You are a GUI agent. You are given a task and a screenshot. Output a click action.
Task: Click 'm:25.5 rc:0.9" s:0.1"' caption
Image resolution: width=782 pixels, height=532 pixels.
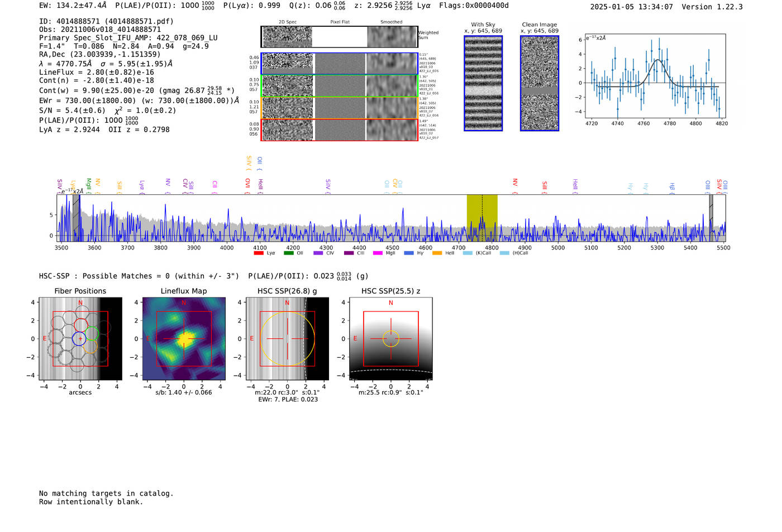391,392
